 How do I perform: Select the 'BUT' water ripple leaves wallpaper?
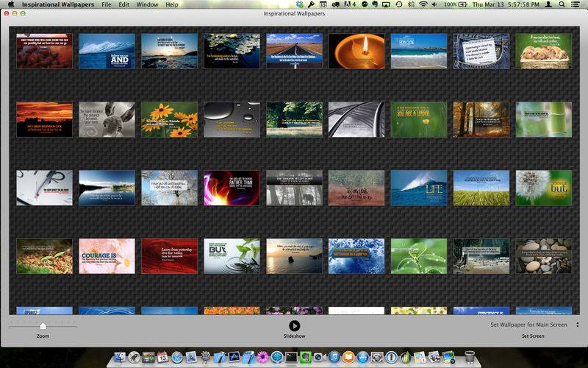pos(232,256)
